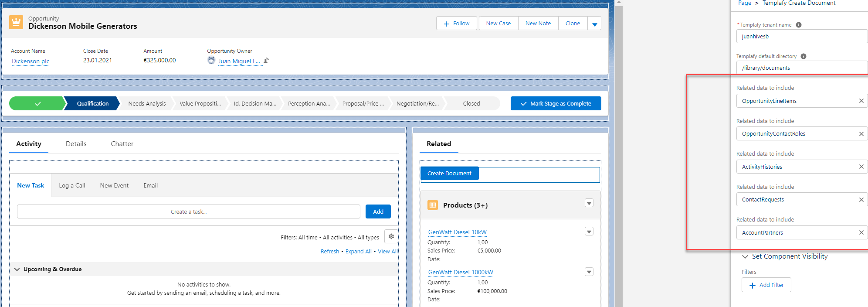Select the Closed stage
The width and height of the screenshot is (868, 307).
tap(471, 103)
